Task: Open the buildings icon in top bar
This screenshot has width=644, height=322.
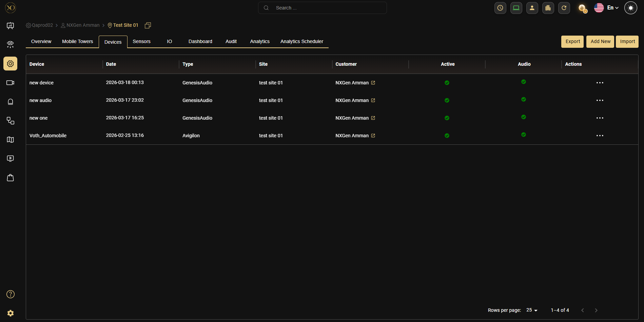Action: pyautogui.click(x=548, y=8)
